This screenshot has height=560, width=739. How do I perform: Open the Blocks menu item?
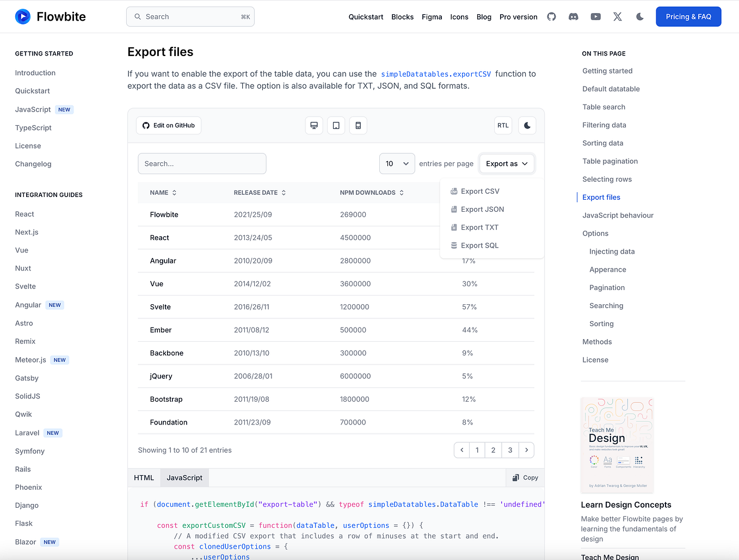[x=402, y=17]
